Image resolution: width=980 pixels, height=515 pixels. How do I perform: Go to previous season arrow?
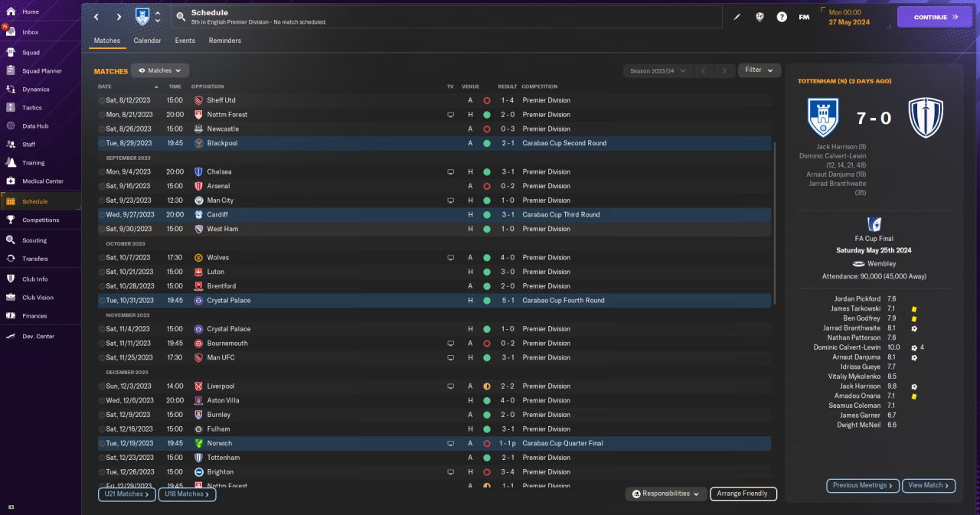click(703, 71)
